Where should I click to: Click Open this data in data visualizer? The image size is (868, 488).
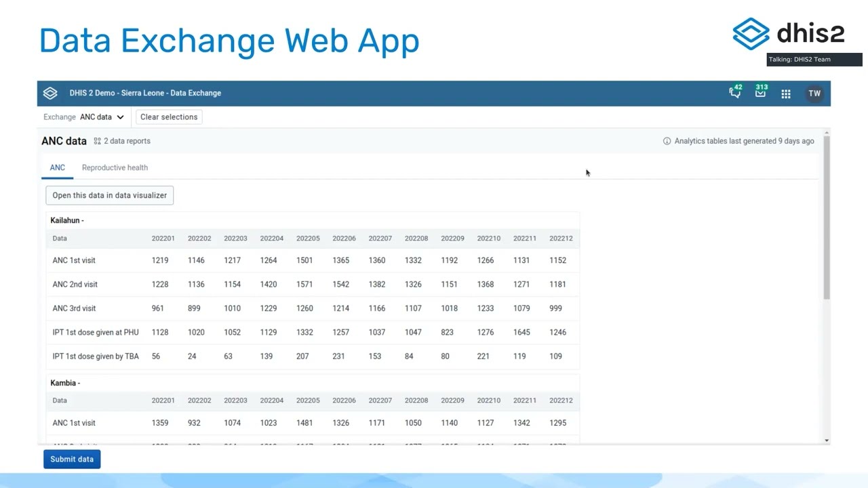(x=110, y=195)
